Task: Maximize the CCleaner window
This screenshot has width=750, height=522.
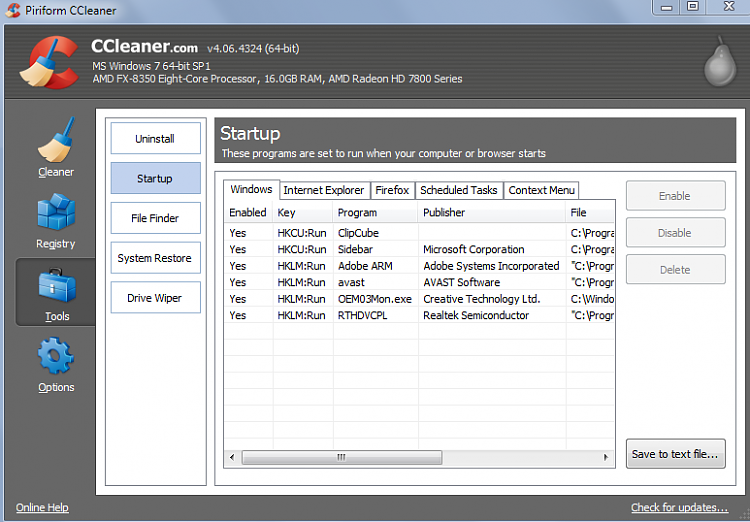Action: (x=693, y=7)
